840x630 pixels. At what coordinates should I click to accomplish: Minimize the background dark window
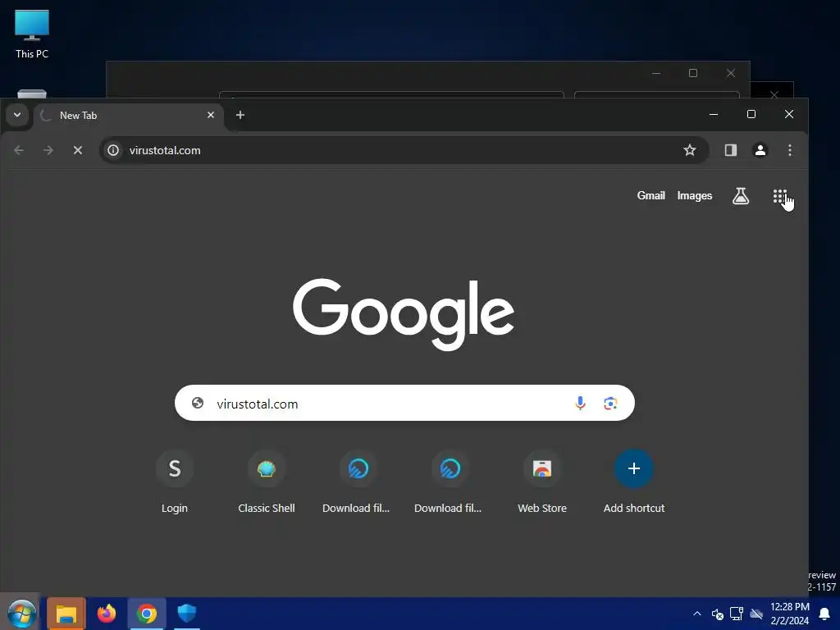pos(655,73)
